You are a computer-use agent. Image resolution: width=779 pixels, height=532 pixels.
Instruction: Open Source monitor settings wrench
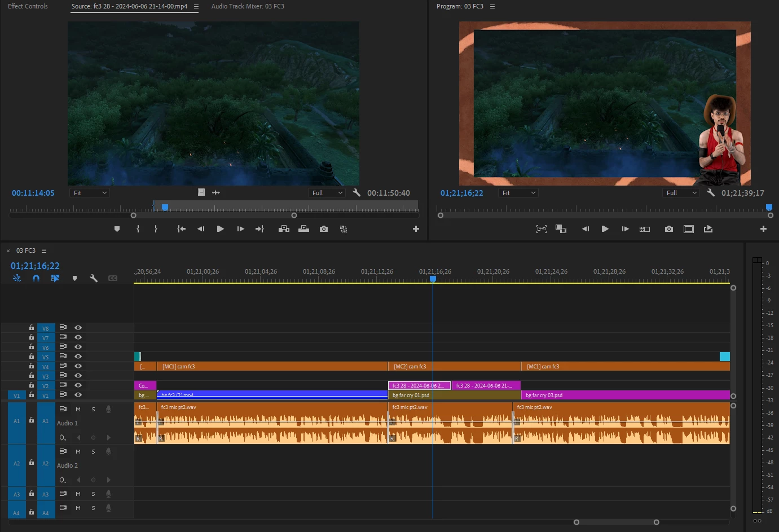(357, 193)
